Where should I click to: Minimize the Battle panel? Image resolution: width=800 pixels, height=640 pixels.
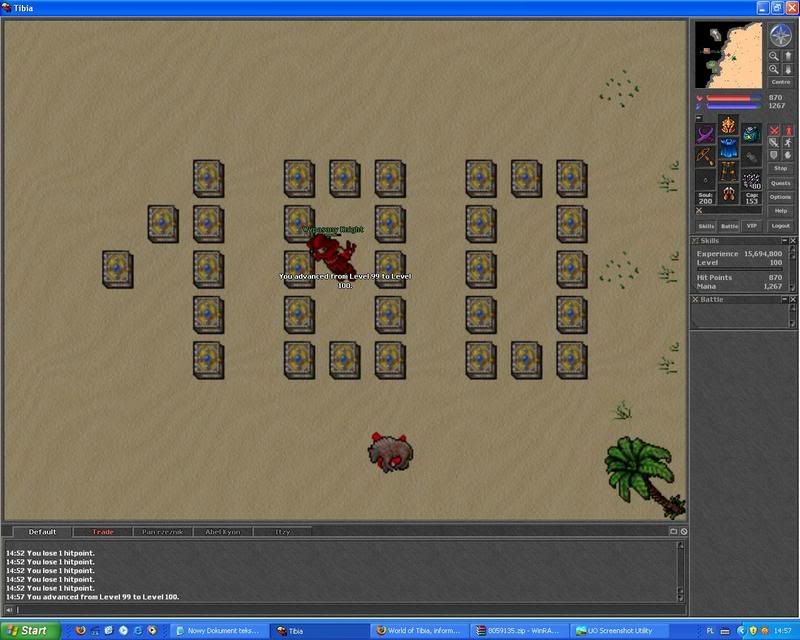click(x=785, y=300)
